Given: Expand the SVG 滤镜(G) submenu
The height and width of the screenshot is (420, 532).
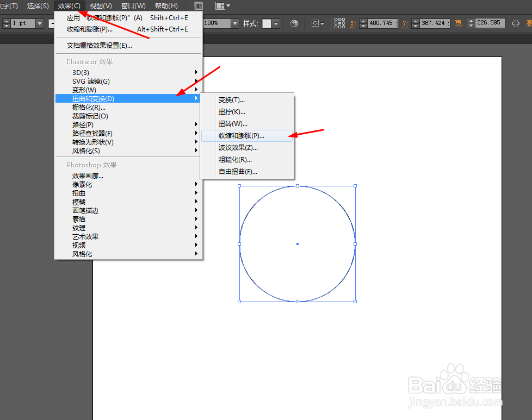Looking at the screenshot, I should click(x=128, y=82).
